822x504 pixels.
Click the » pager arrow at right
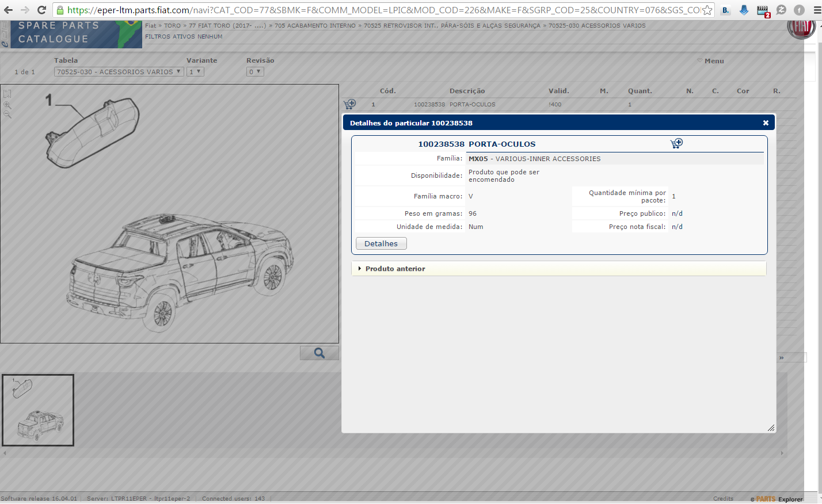782,358
